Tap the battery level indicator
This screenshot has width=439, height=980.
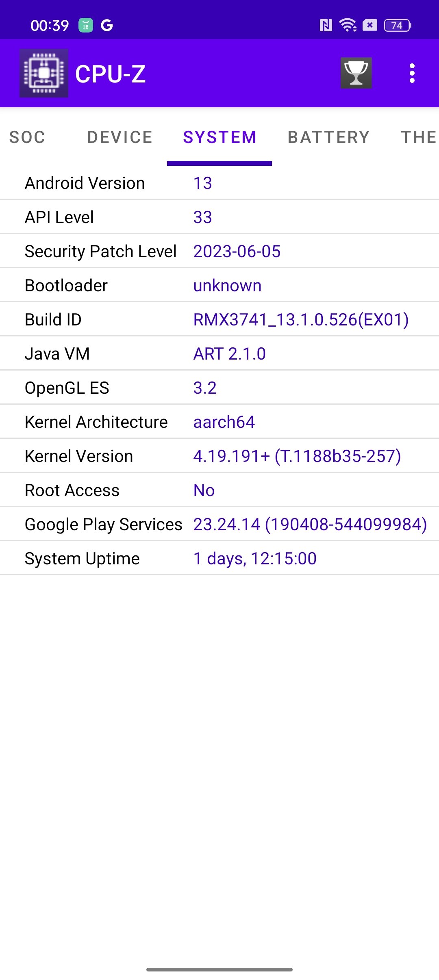[x=398, y=25]
